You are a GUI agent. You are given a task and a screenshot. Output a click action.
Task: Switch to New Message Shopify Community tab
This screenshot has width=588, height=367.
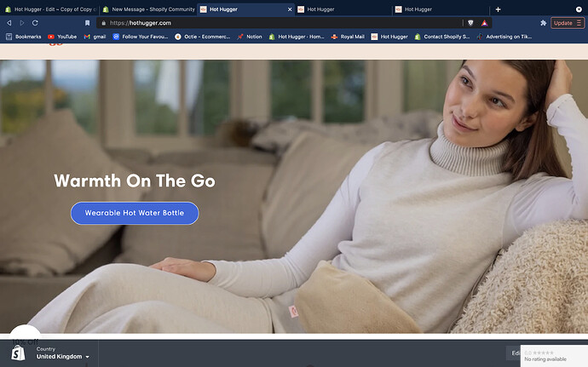(149, 9)
